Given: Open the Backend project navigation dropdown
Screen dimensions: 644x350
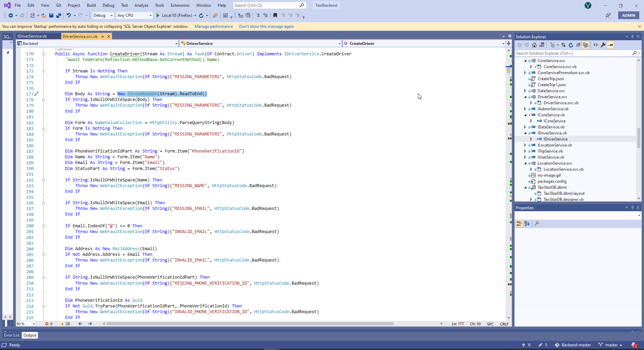Looking at the screenshot, I should click(x=97, y=44).
